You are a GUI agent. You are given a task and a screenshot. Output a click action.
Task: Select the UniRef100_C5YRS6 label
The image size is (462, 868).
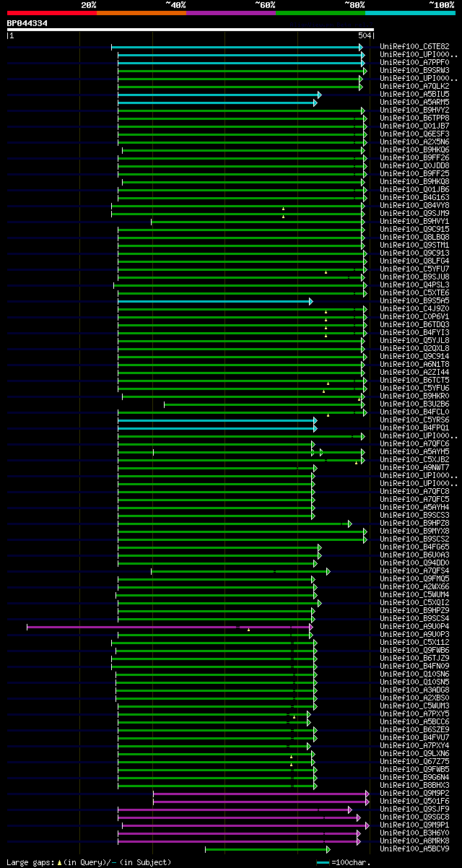414,420
